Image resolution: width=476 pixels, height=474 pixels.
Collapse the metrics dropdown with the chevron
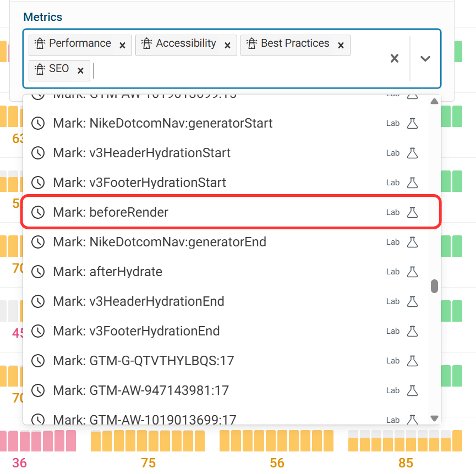click(425, 58)
